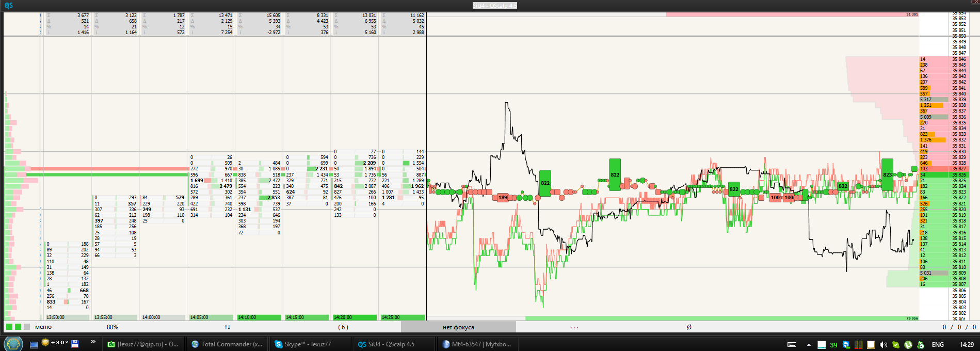Switch to Total Commander in the taskbar
This screenshot has width=980, height=351.
227,344
